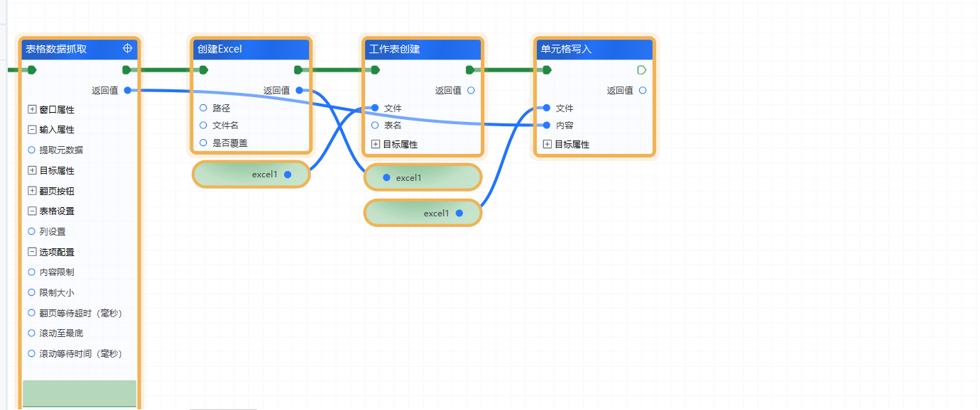Image resolution: width=980 pixels, height=410 pixels.
Task: Select the 提取元数据 option circle
Action: tap(31, 150)
